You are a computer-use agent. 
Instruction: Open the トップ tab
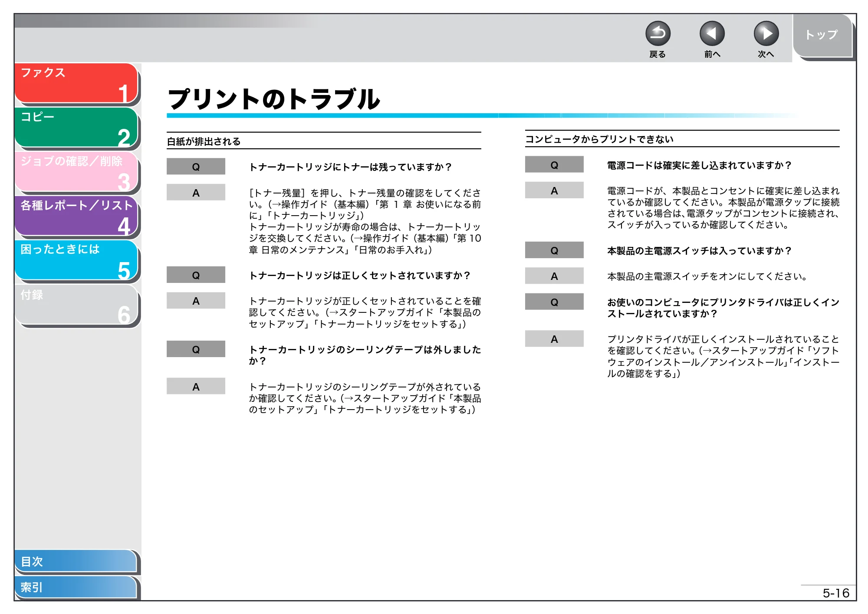coord(822,35)
